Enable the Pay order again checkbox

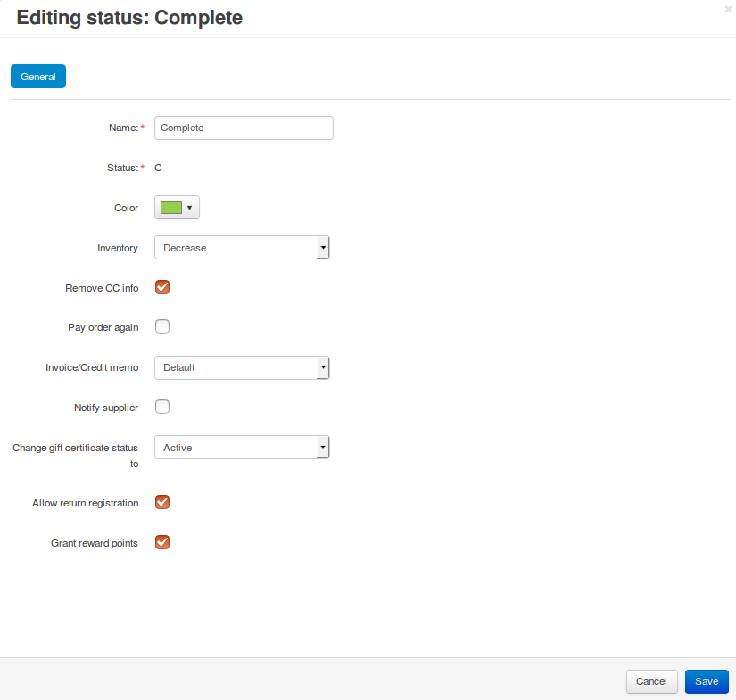point(162,326)
